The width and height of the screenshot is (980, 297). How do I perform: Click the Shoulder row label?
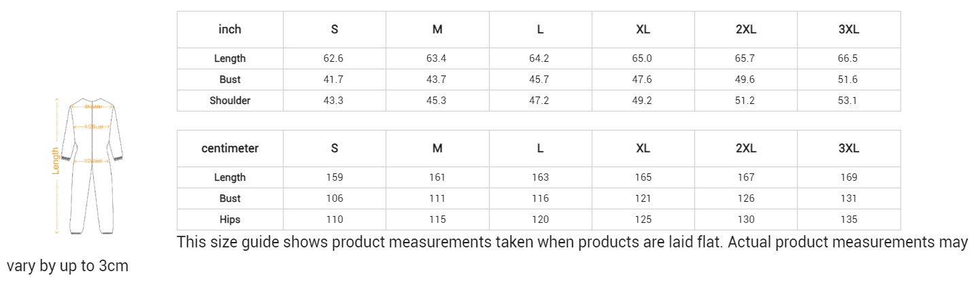(230, 101)
